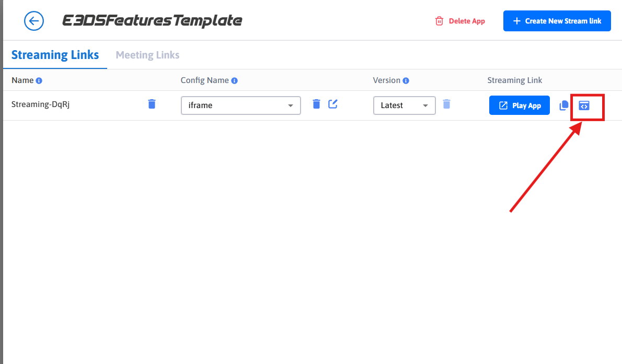The image size is (622, 364).
Task: Show info for the Name column
Action: coord(39,81)
